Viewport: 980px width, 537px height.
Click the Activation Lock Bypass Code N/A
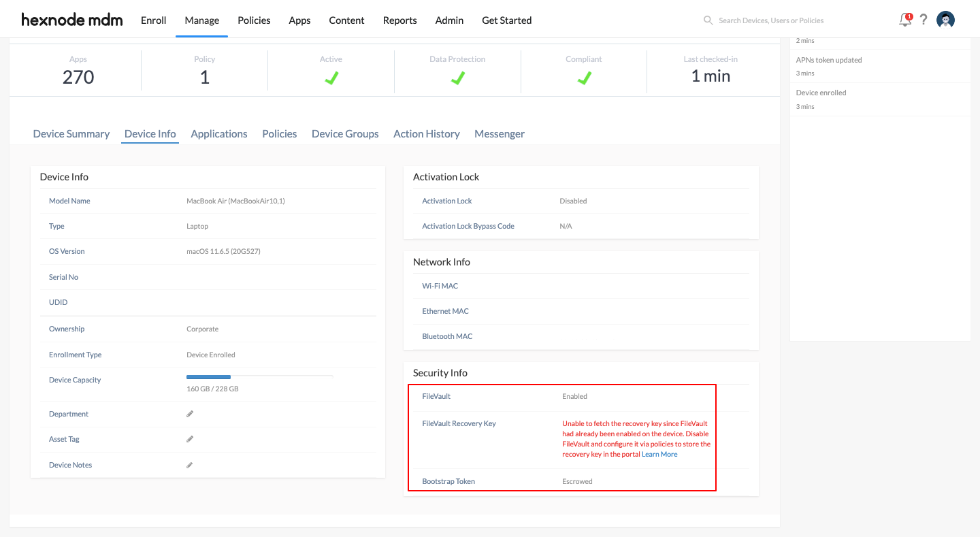(566, 226)
